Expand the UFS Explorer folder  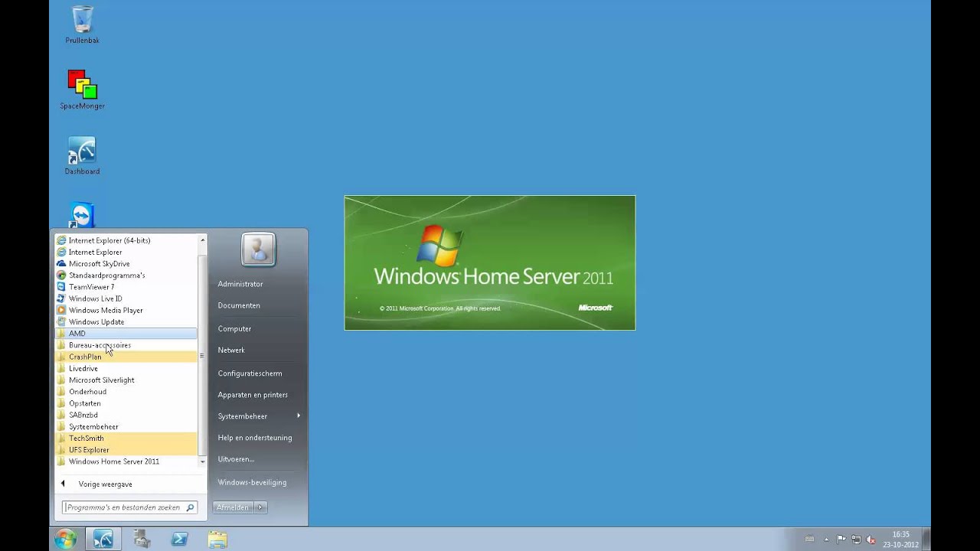point(126,450)
